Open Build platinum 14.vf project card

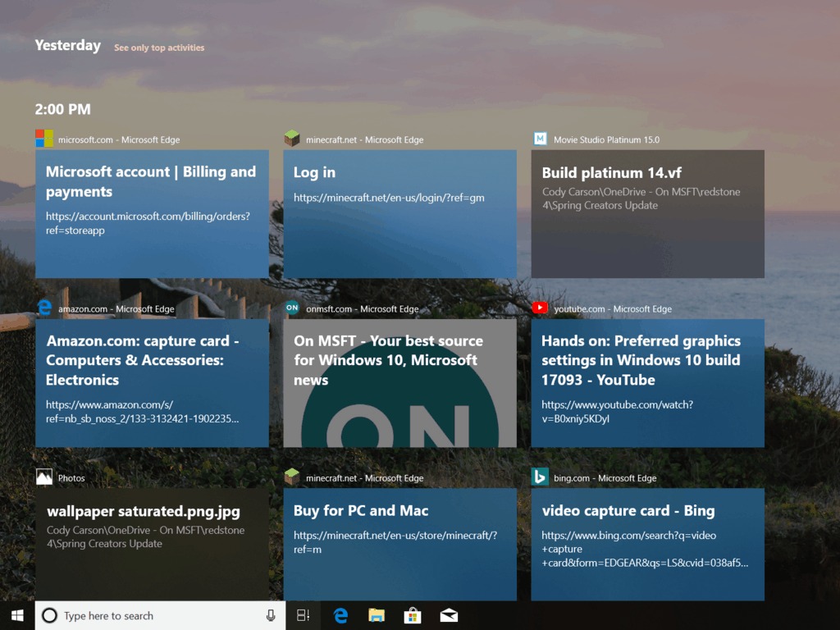coord(647,213)
